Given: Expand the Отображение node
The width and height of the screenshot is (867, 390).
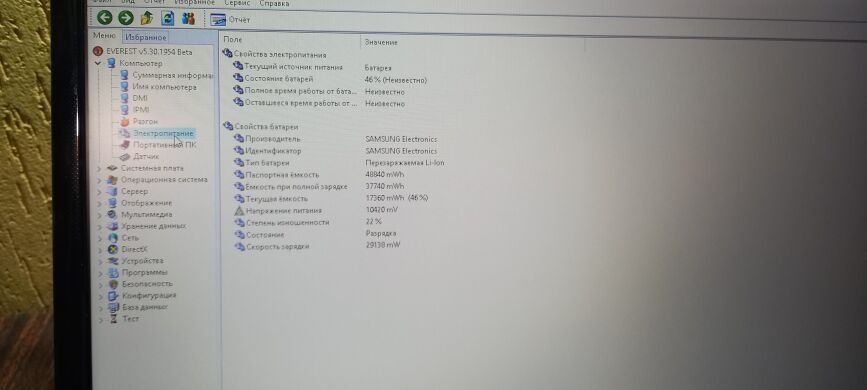Looking at the screenshot, I should pyautogui.click(x=100, y=203).
